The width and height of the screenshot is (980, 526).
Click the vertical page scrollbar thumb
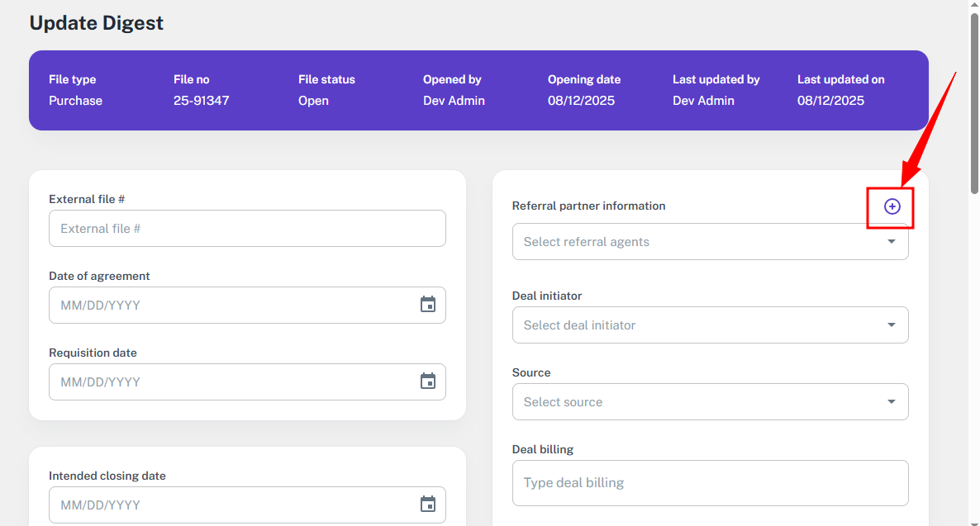973,99
